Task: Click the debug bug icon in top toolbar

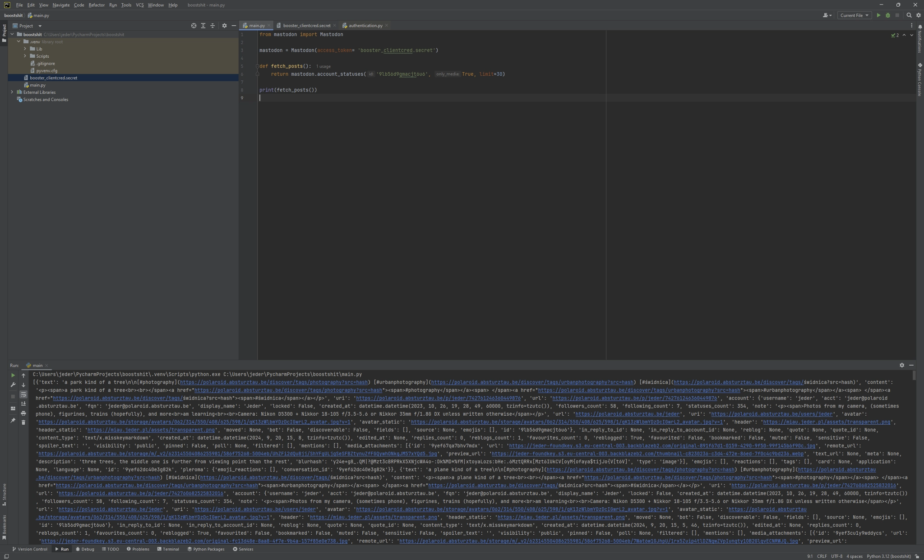Action: click(887, 15)
